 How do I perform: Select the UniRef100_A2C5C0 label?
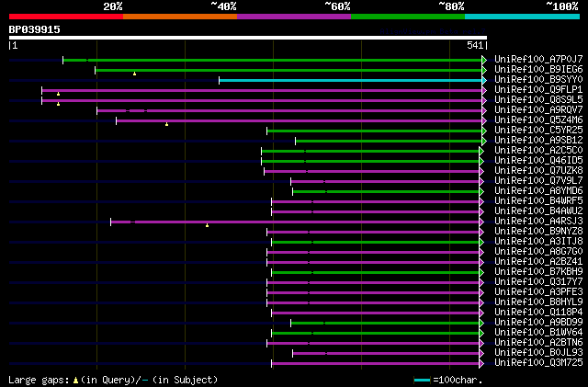(x=538, y=150)
